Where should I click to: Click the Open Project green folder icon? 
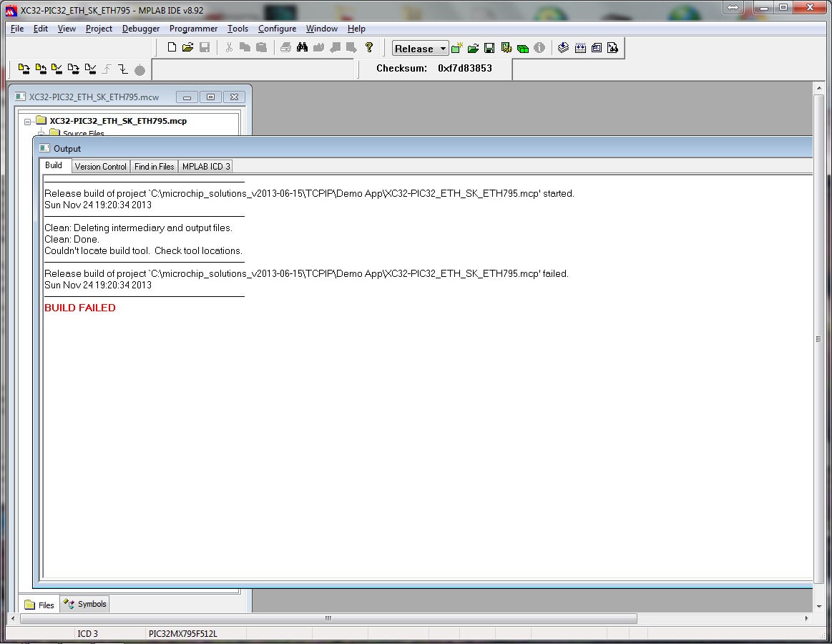pos(474,49)
